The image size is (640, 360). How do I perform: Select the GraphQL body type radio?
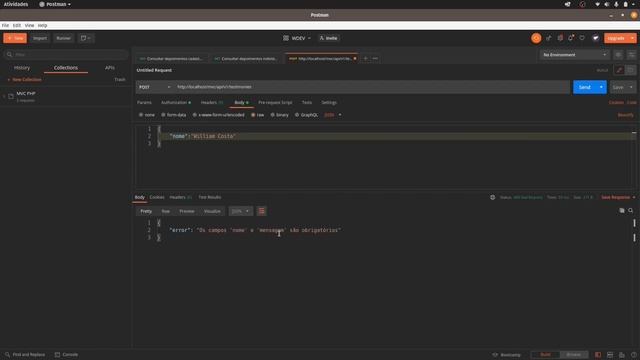(x=297, y=115)
